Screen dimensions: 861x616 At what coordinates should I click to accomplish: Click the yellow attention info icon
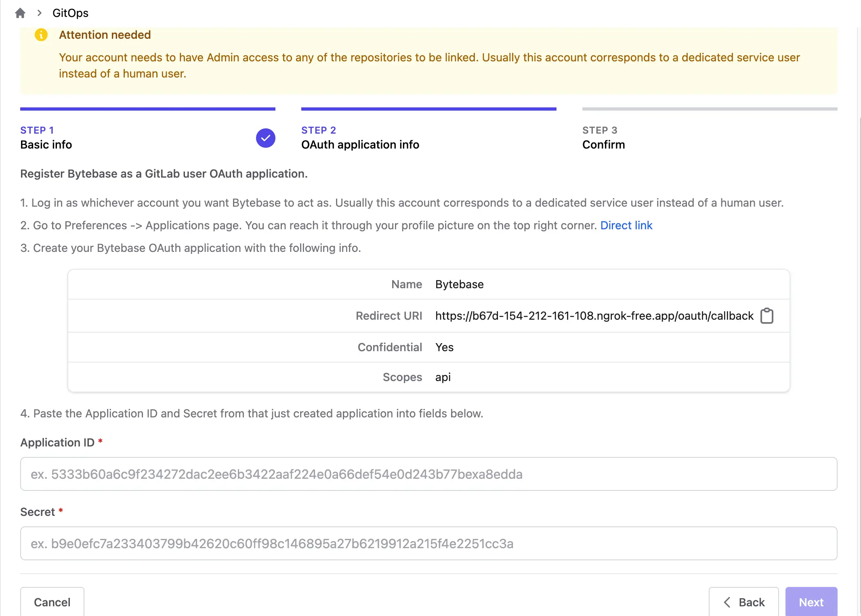point(41,35)
